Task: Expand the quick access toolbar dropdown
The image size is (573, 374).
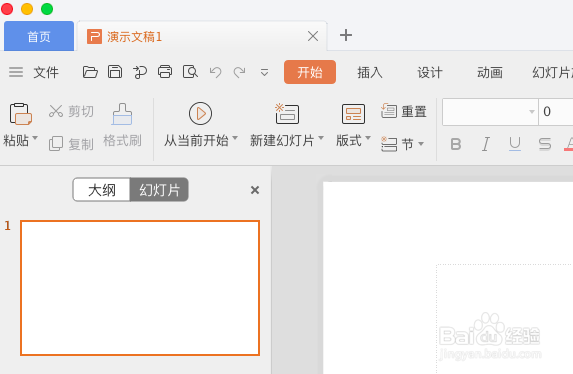Action: pos(265,72)
